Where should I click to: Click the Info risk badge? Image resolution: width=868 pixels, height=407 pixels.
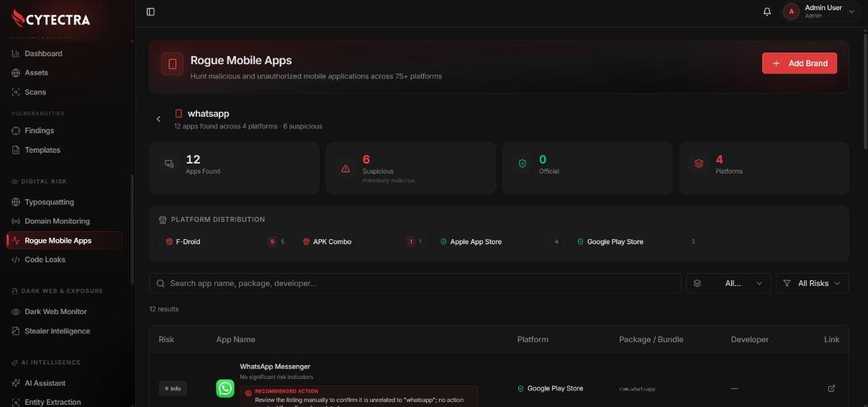(x=173, y=388)
